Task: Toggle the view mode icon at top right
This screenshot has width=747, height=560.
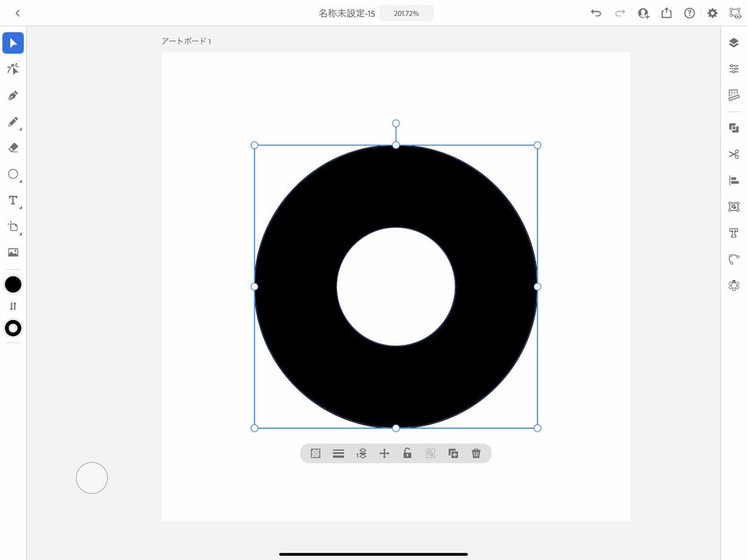Action: [x=735, y=13]
